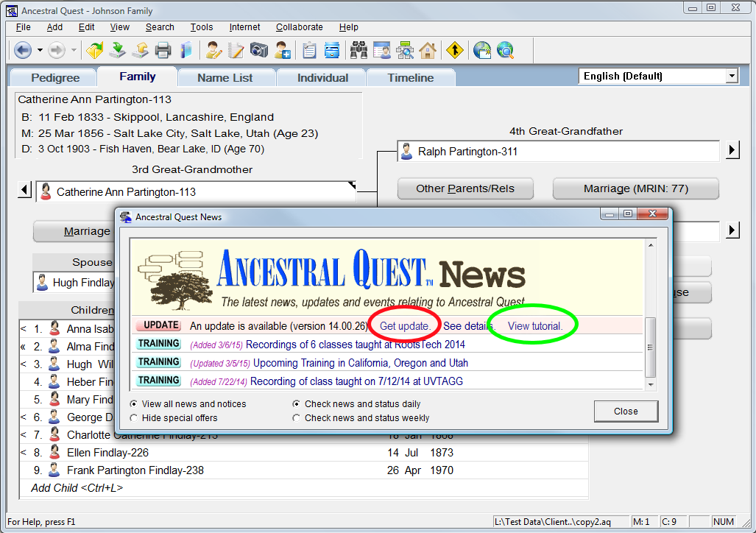This screenshot has height=533, width=756.
Task: Select 'Hide special offers' radio button
Action: click(x=134, y=418)
